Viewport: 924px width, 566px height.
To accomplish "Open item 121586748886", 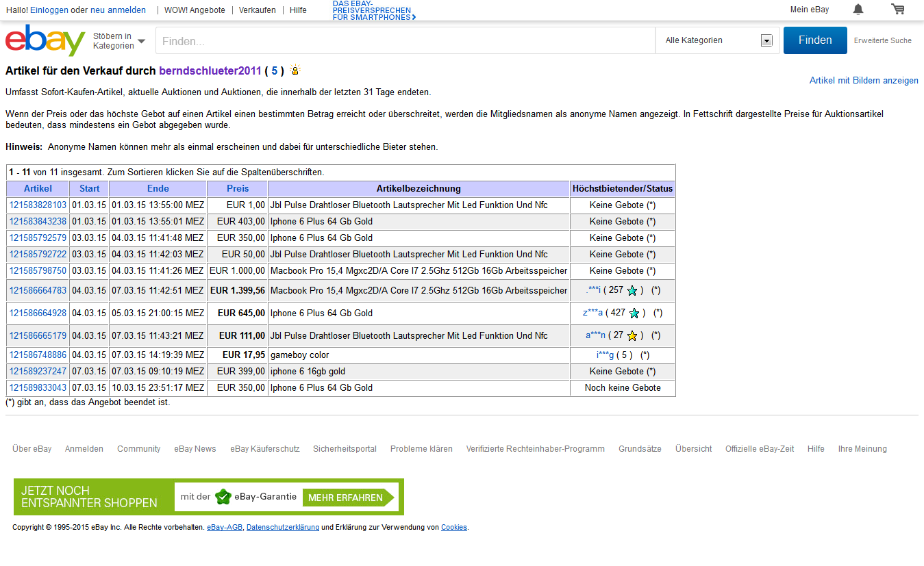I will pos(38,355).
